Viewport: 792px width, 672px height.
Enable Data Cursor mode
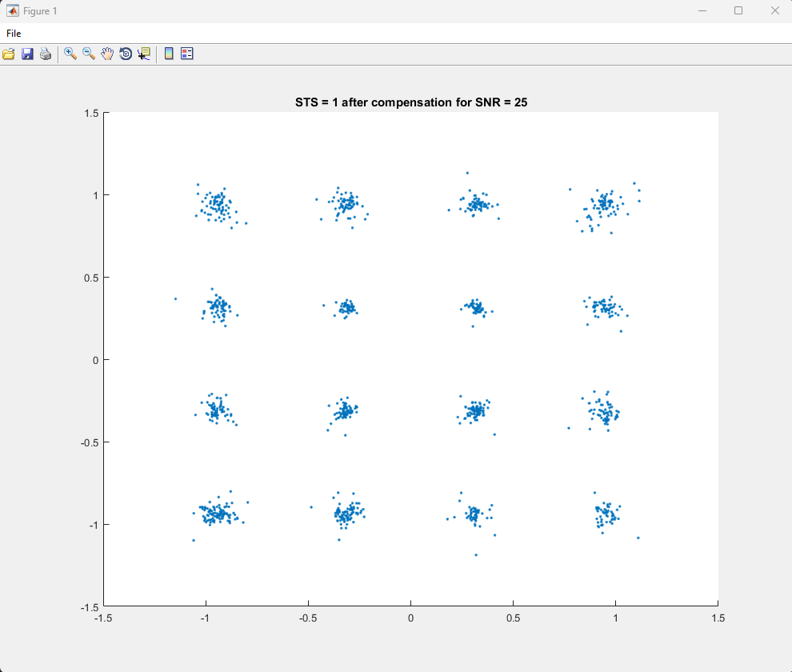pyautogui.click(x=143, y=54)
